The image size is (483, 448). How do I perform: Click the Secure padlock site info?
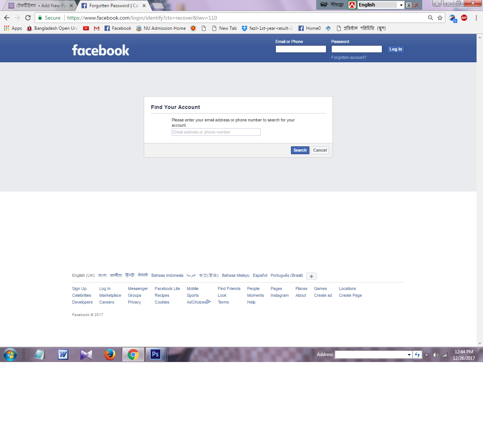(49, 18)
